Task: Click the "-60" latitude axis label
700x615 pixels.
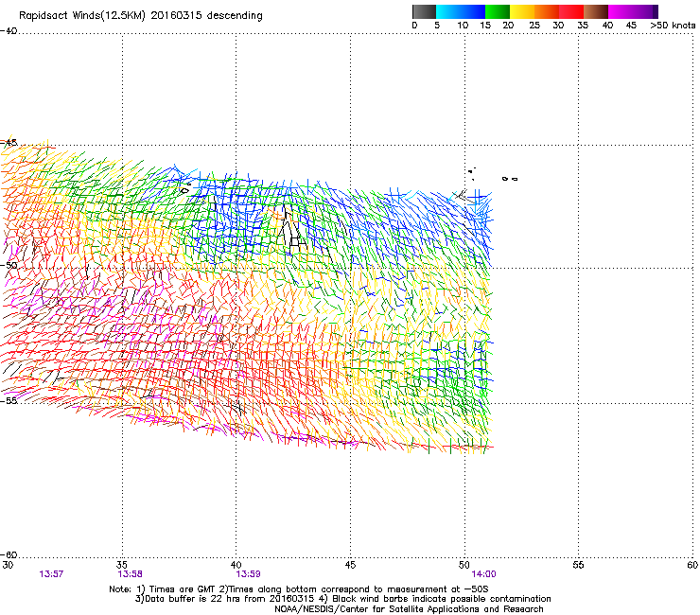Action: tap(9, 554)
